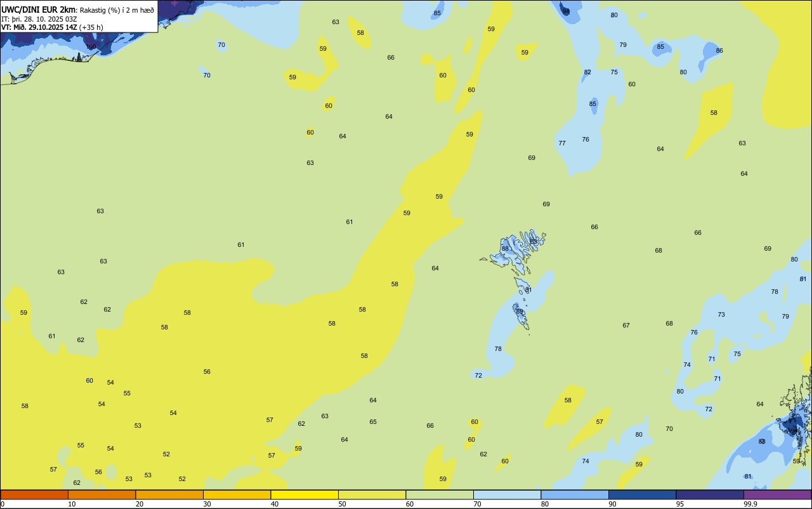Pick the medium blue 80–90 legend segment
The width and height of the screenshot is (812, 509).
(x=575, y=494)
